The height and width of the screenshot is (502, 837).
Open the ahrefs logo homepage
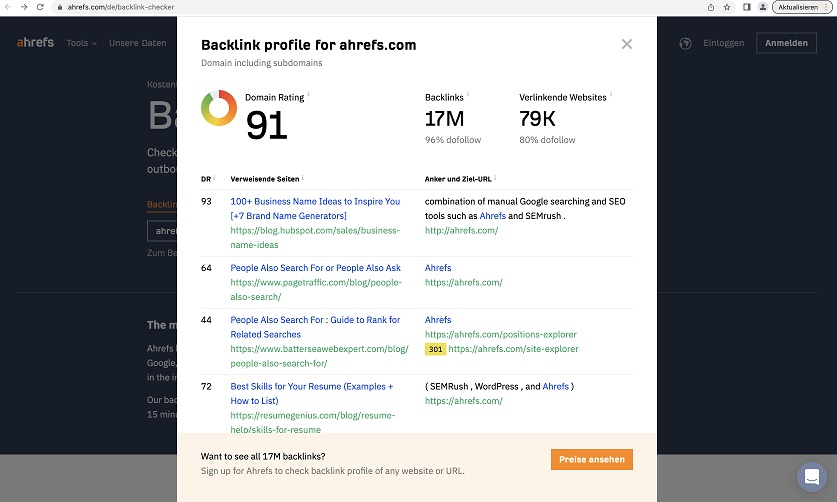(x=35, y=42)
